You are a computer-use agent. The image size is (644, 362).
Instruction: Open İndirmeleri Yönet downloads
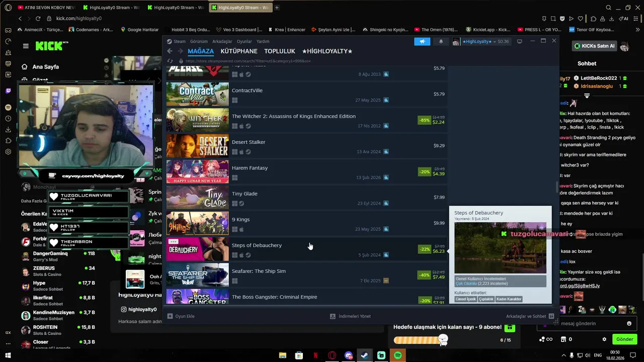350,316
